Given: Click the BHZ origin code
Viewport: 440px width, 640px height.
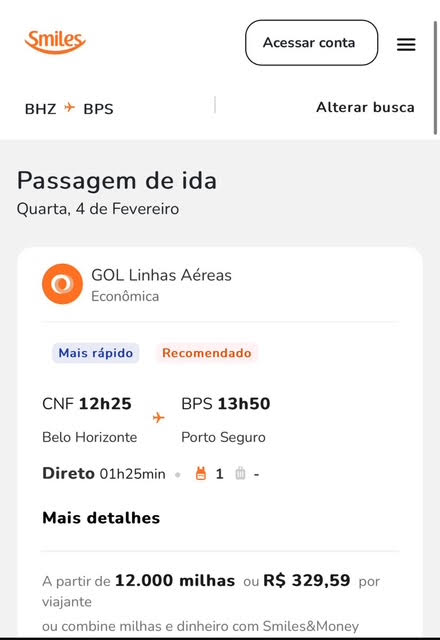Looking at the screenshot, I should 40,109.
